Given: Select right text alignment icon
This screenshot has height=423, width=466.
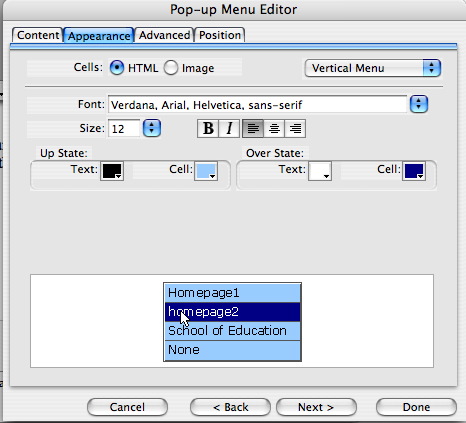Looking at the screenshot, I should point(295,128).
